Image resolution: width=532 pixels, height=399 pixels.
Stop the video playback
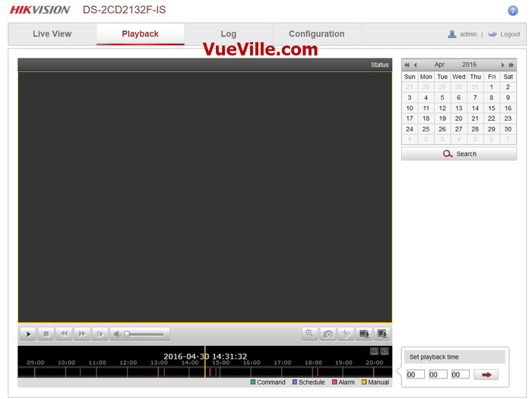pyautogui.click(x=46, y=334)
